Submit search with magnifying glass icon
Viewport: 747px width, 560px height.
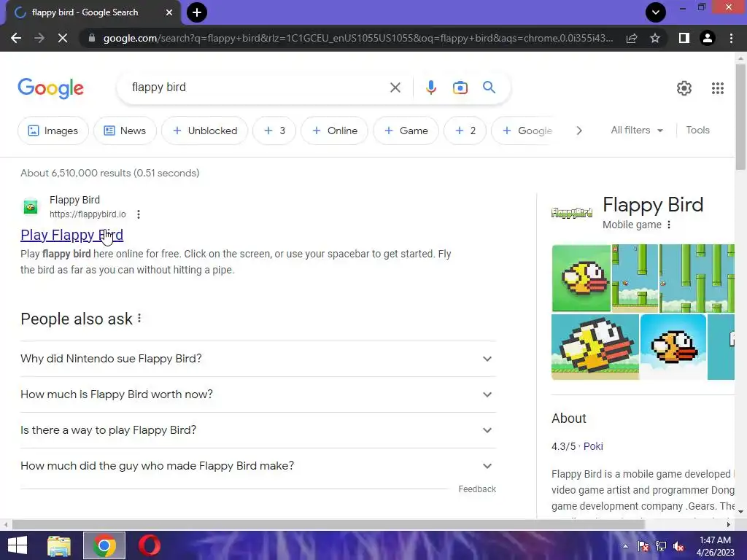coord(489,87)
